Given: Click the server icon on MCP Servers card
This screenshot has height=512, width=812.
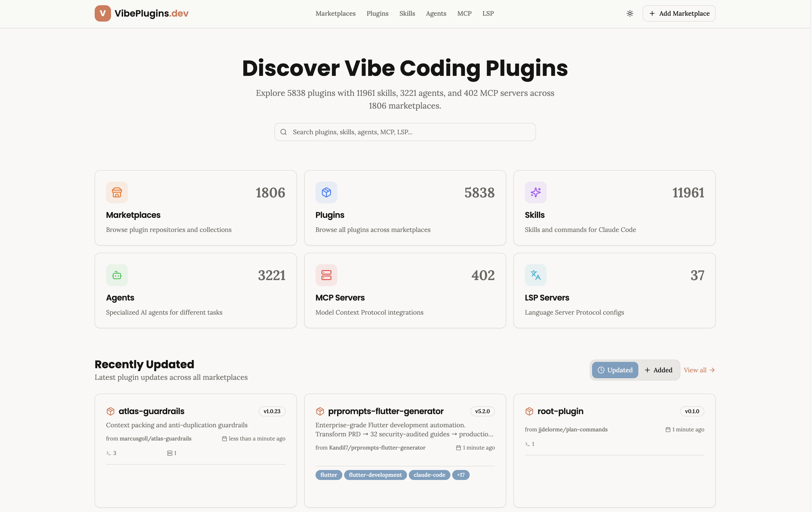Looking at the screenshot, I should [x=326, y=275].
